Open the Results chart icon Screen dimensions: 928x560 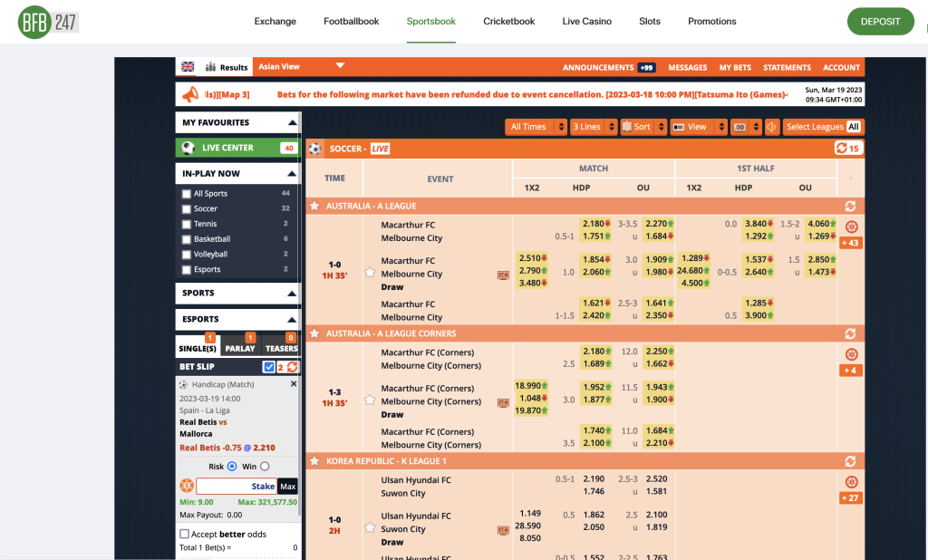210,66
